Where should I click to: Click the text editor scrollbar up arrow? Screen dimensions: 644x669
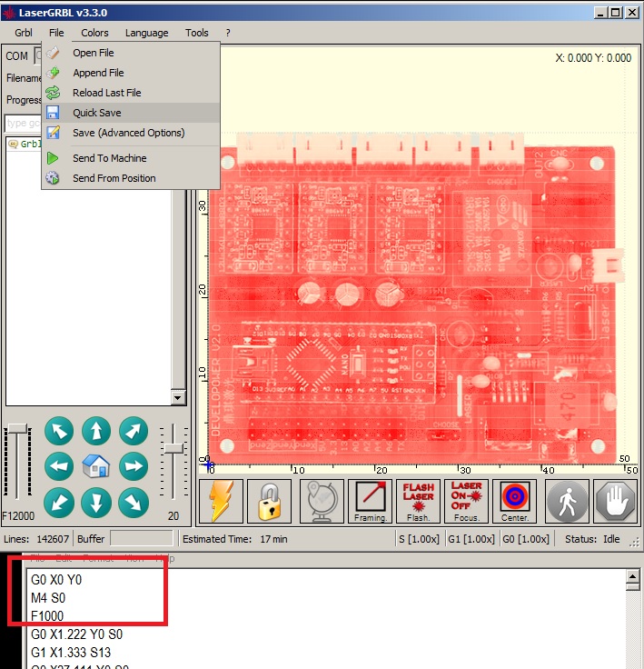pos(633,577)
